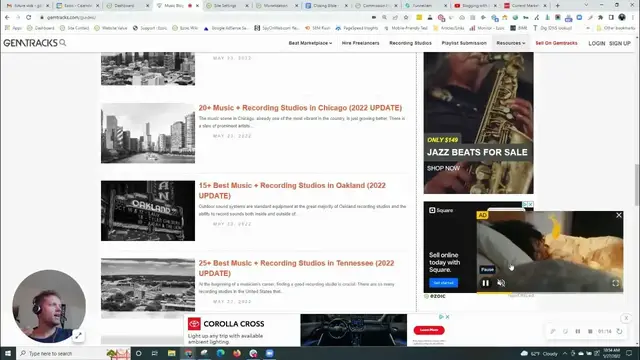This screenshot has height=360, width=640.
Task: Open Hire Freelancers page
Action: (x=360, y=43)
